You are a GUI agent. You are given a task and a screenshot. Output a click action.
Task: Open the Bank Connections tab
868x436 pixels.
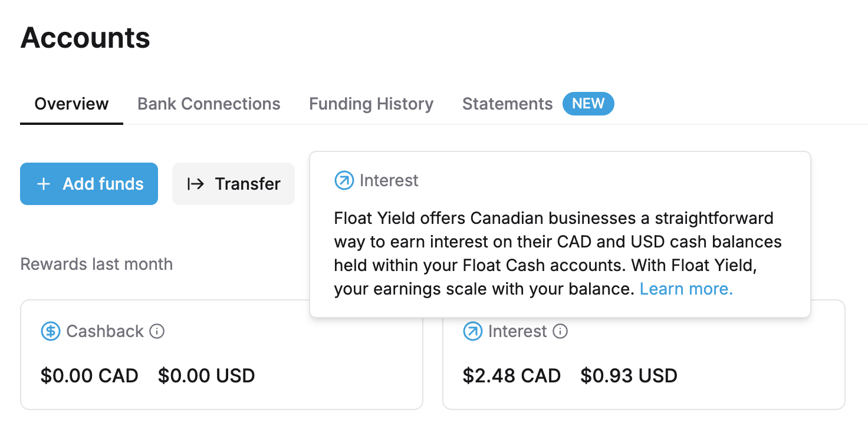[x=209, y=104]
